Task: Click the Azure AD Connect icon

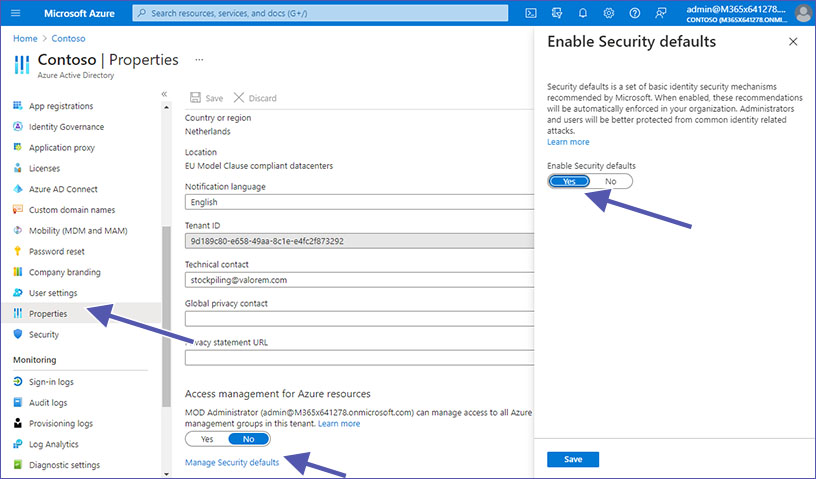Action: point(18,189)
